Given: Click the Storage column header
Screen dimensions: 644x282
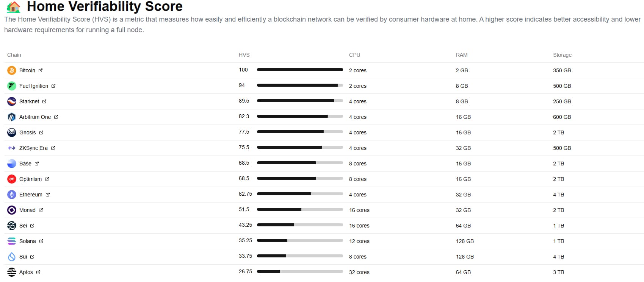Looking at the screenshot, I should coord(562,55).
